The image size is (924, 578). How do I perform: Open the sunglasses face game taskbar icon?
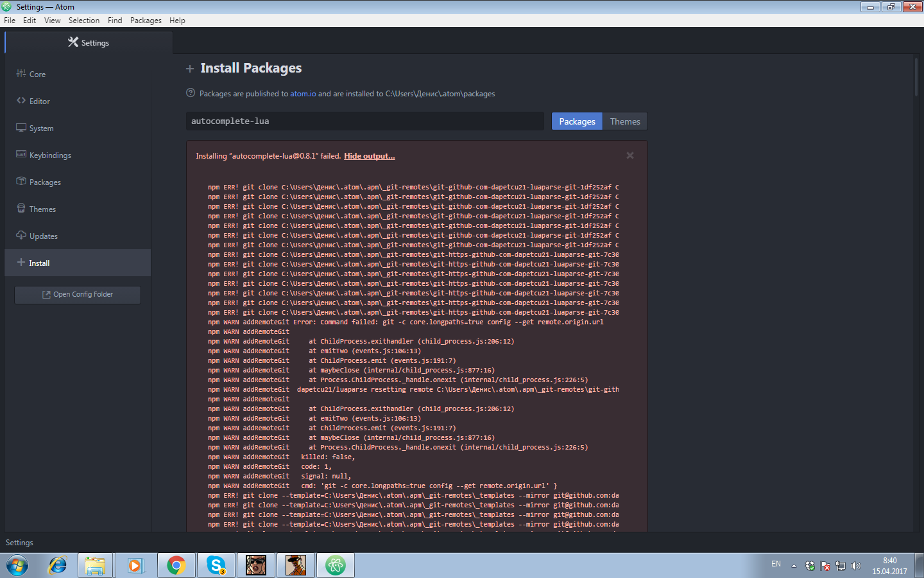(x=256, y=566)
